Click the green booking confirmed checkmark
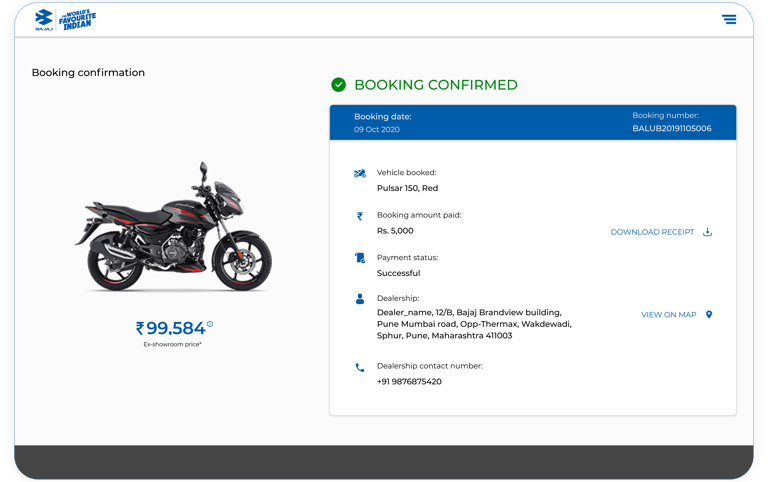The width and height of the screenshot is (768, 482). click(x=338, y=85)
